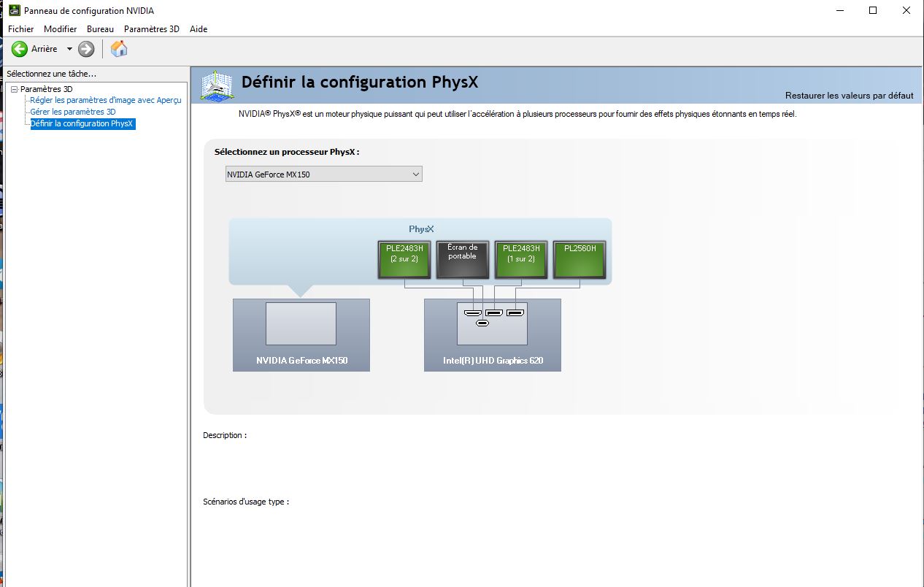Screen dimensions: 924x587
Task: Open the Modifier menu
Action: pyautogui.click(x=60, y=29)
